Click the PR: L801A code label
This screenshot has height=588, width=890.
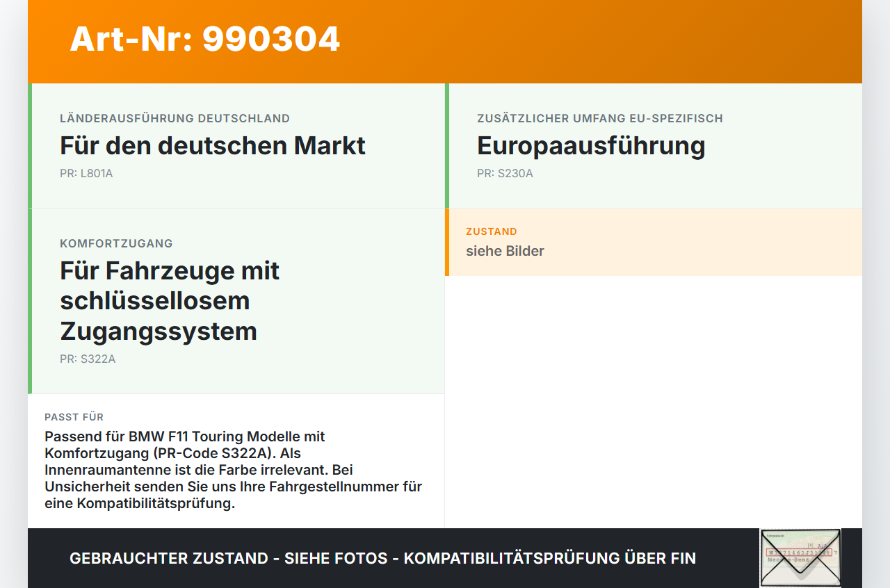click(x=86, y=173)
